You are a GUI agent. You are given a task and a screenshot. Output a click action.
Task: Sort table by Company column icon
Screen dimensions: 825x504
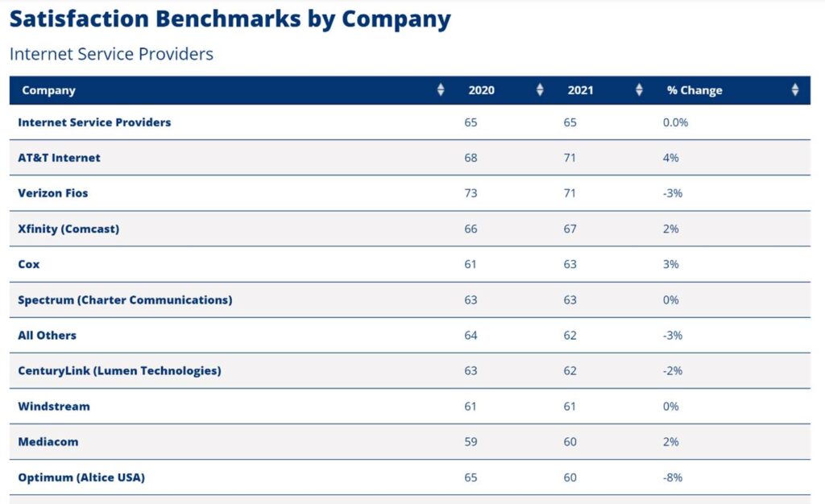point(440,90)
